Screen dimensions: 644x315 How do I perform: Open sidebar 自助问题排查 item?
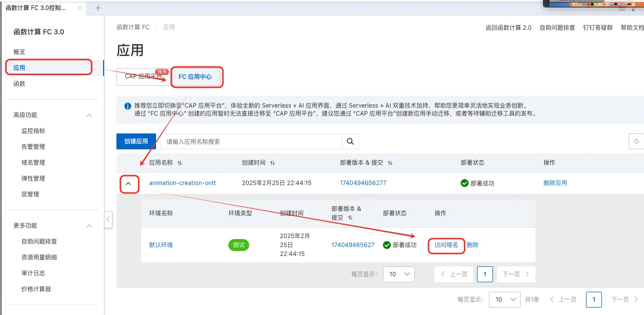[x=39, y=242]
